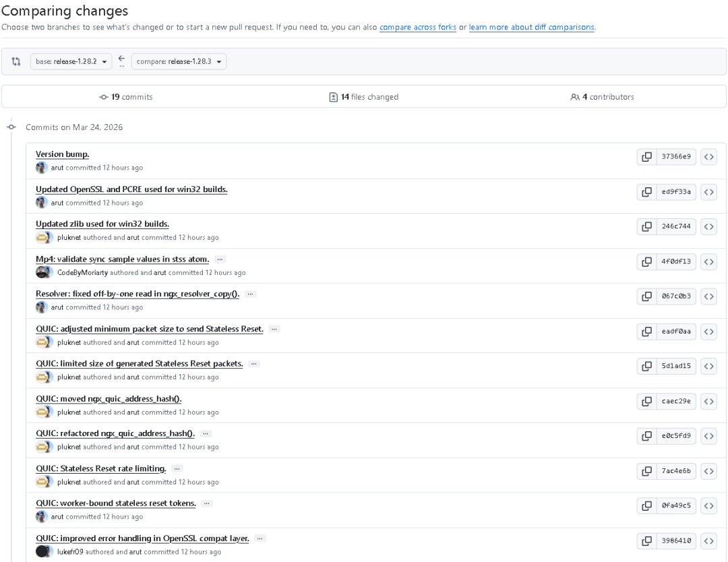Open Resolver: fixed off-by-one read commit
This screenshot has width=728, height=562.
tap(138, 294)
